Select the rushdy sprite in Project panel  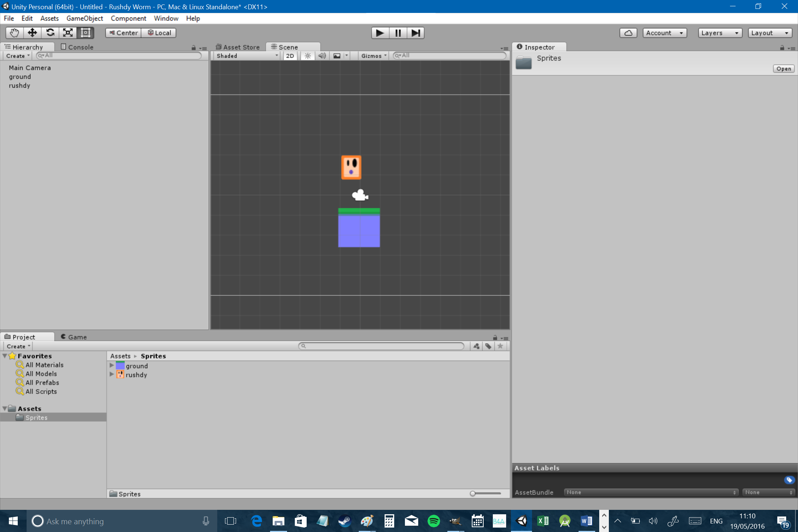click(135, 375)
